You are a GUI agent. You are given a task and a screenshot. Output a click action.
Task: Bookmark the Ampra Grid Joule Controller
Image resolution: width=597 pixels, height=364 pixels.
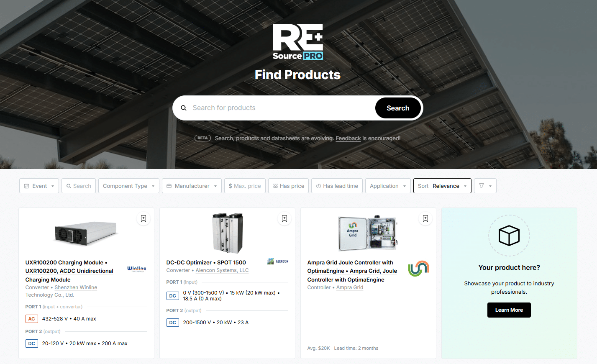(425, 218)
